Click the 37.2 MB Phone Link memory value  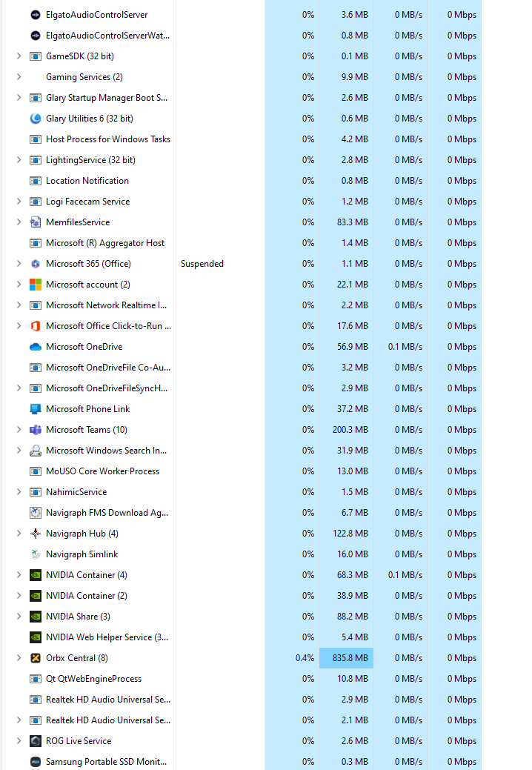tap(353, 408)
